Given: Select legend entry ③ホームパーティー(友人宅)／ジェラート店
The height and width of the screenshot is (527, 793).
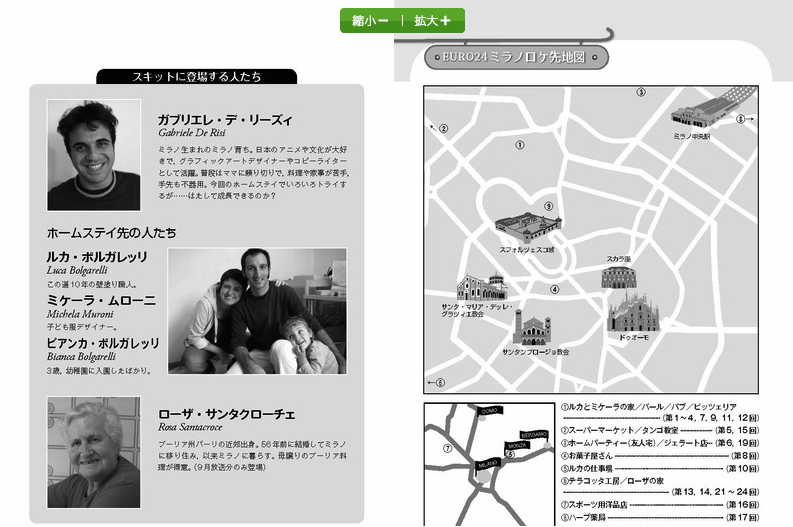Looking at the screenshot, I should pos(634,443).
